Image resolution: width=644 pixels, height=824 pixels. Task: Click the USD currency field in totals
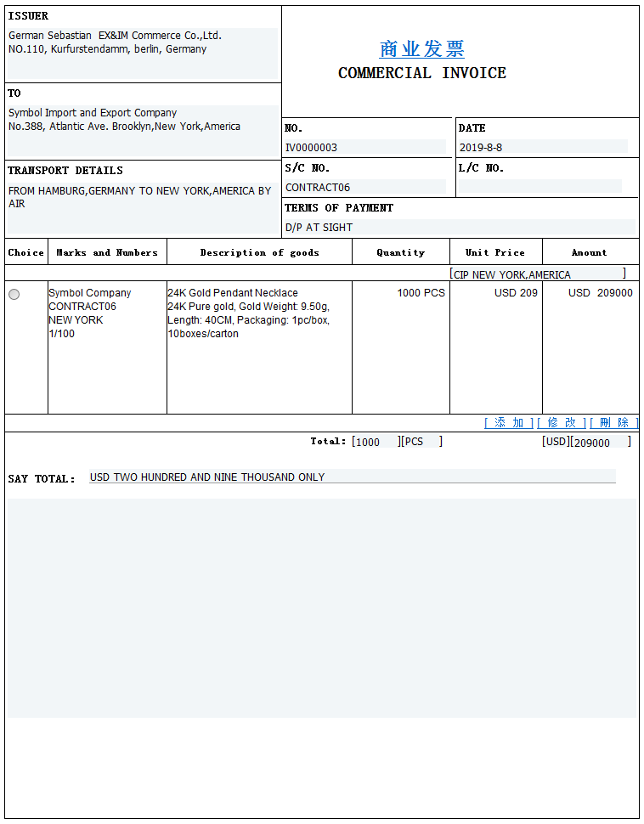coord(555,442)
